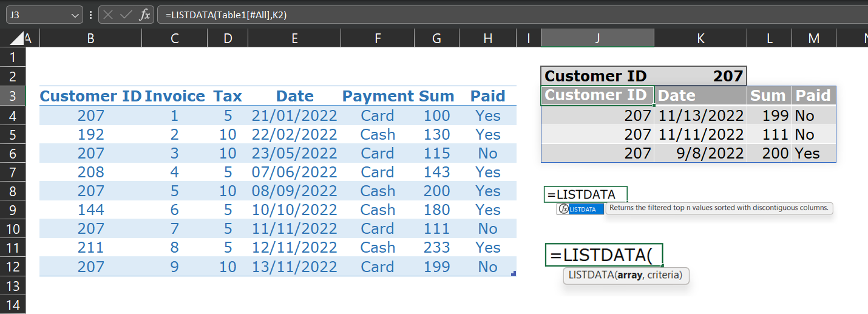This screenshot has height=314, width=868.
Task: Open Insert Function fx icon
Action: click(x=144, y=15)
